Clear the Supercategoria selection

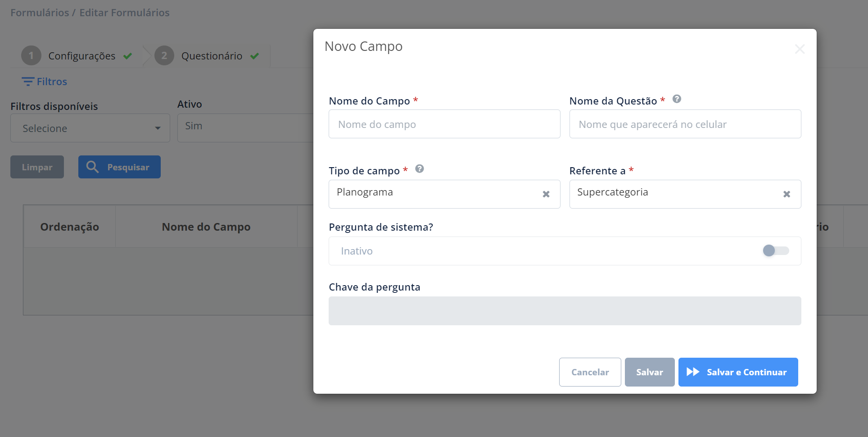787,194
